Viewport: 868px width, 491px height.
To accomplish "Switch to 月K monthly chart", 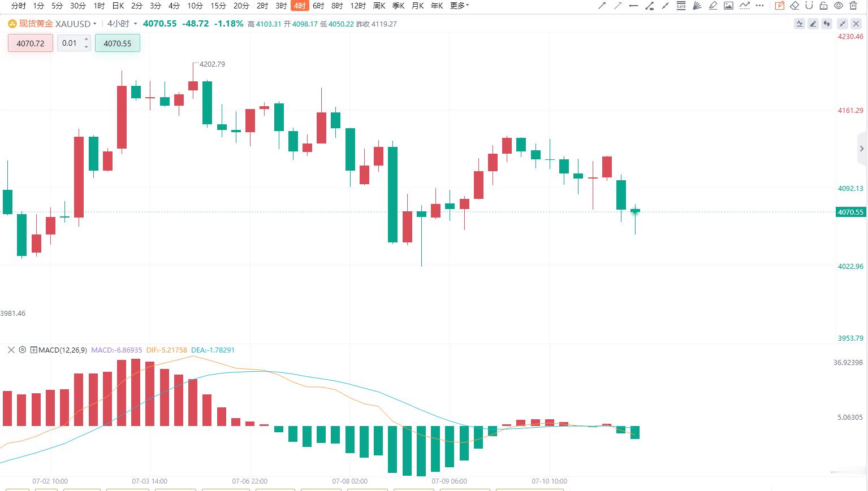I will coord(417,6).
